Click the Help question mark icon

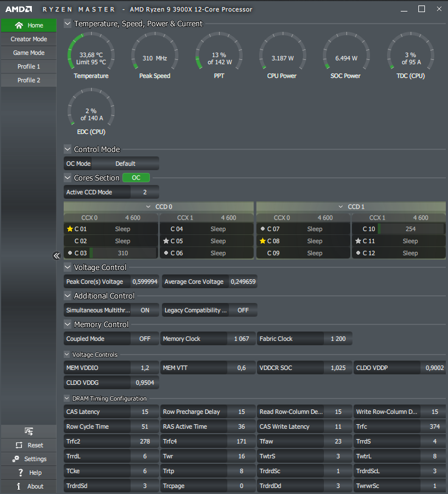click(20, 473)
